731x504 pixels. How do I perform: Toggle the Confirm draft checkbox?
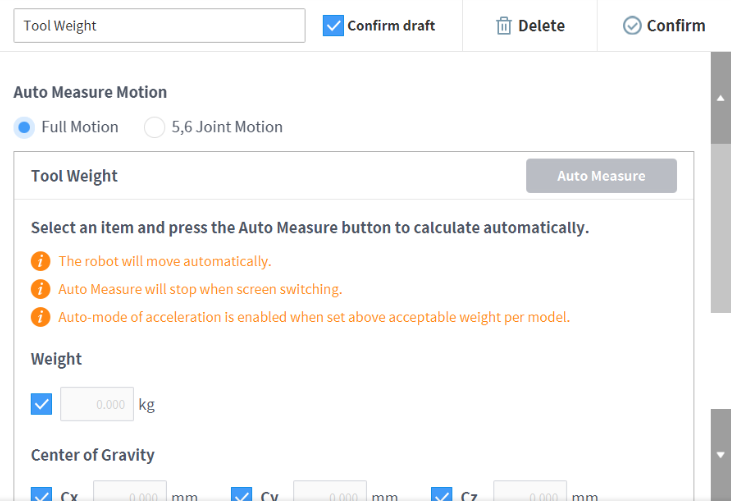pyautogui.click(x=334, y=26)
